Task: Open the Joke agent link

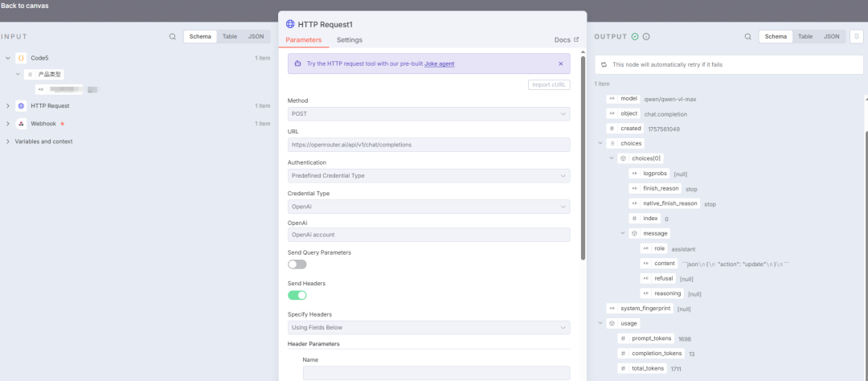Action: [x=440, y=63]
